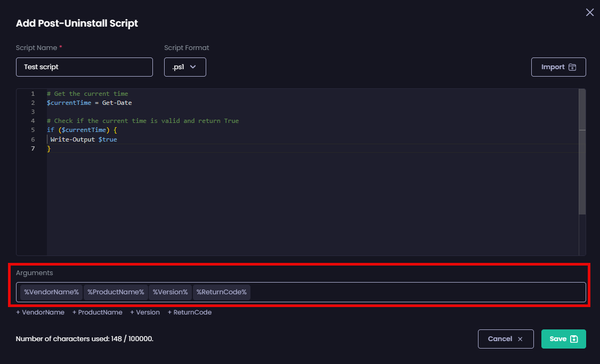The image size is (600, 364).
Task: Add ProductName argument via + ProductName
Action: [x=97, y=312]
